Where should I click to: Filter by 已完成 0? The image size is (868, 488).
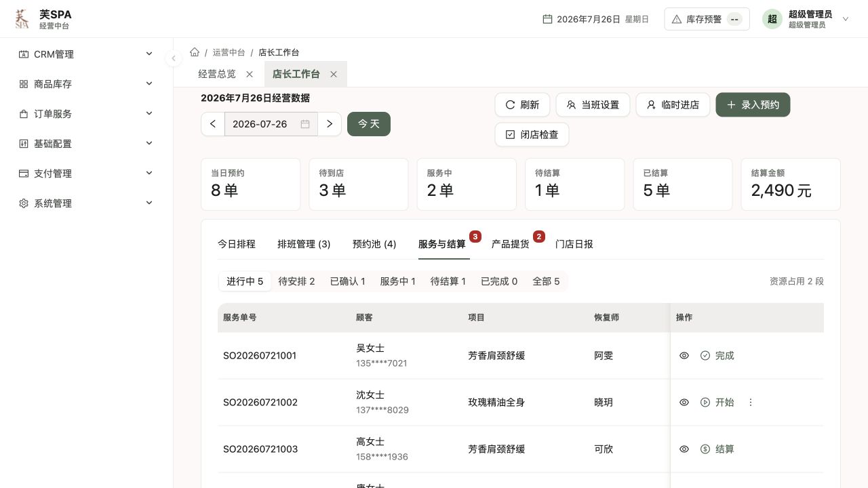pos(499,281)
